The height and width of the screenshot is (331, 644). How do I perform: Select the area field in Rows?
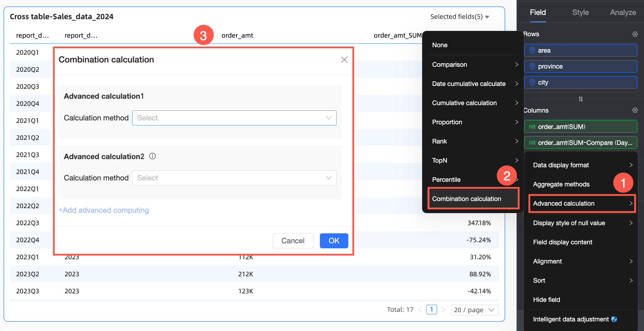[580, 50]
